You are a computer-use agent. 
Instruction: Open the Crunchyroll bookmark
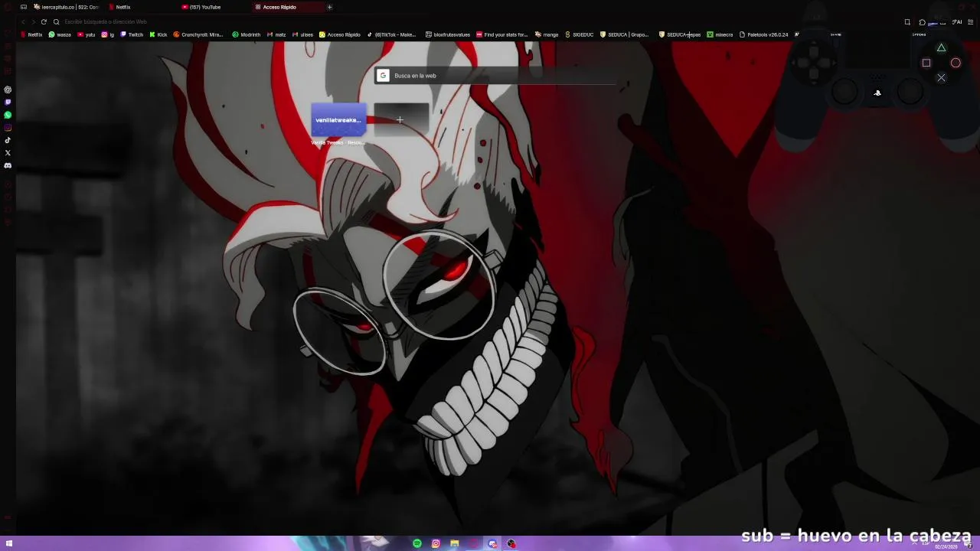[x=198, y=34]
